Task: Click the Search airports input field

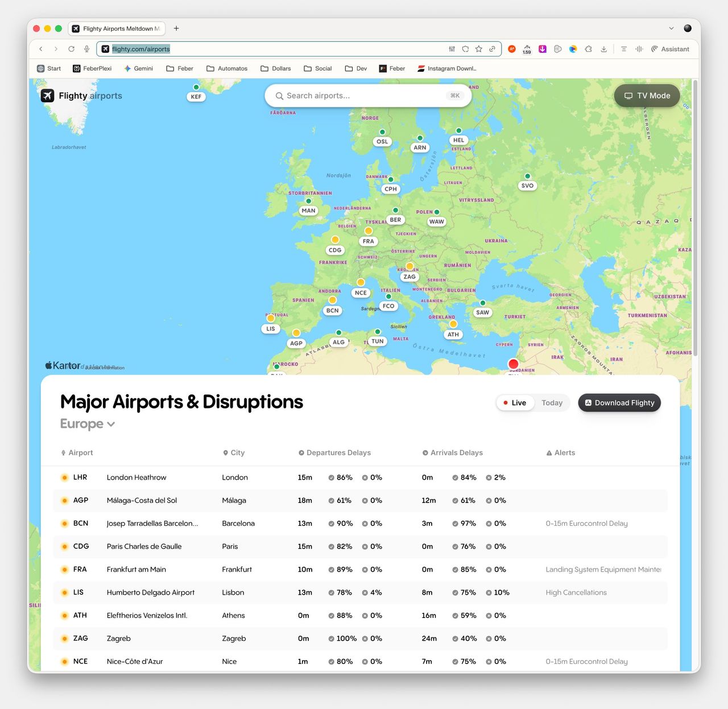Action: [x=364, y=96]
